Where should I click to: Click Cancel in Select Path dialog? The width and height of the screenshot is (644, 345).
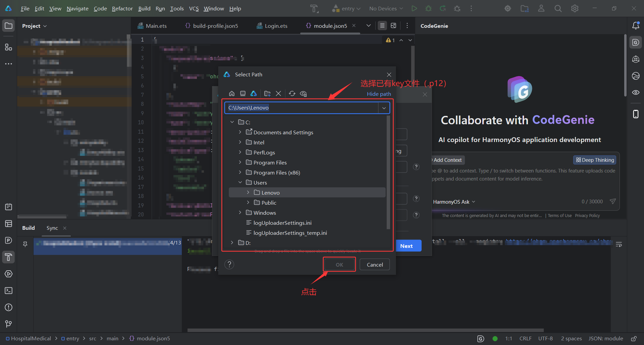coord(375,265)
